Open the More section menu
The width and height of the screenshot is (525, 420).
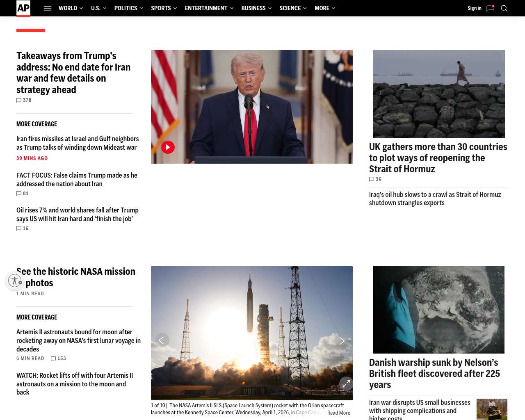322,8
